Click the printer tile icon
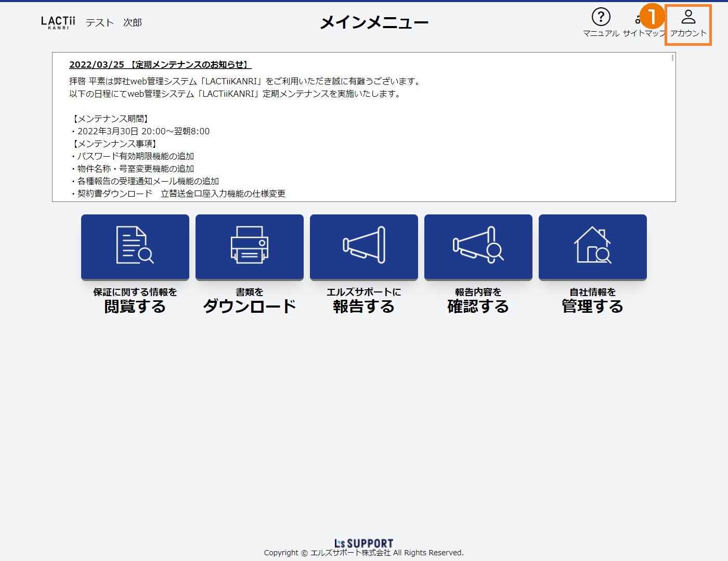This screenshot has height=561, width=728. click(x=250, y=245)
